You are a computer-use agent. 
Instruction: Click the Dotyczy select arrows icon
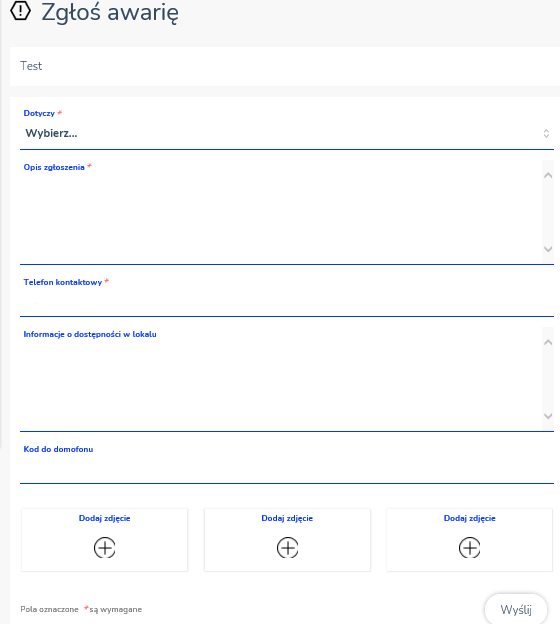click(546, 133)
